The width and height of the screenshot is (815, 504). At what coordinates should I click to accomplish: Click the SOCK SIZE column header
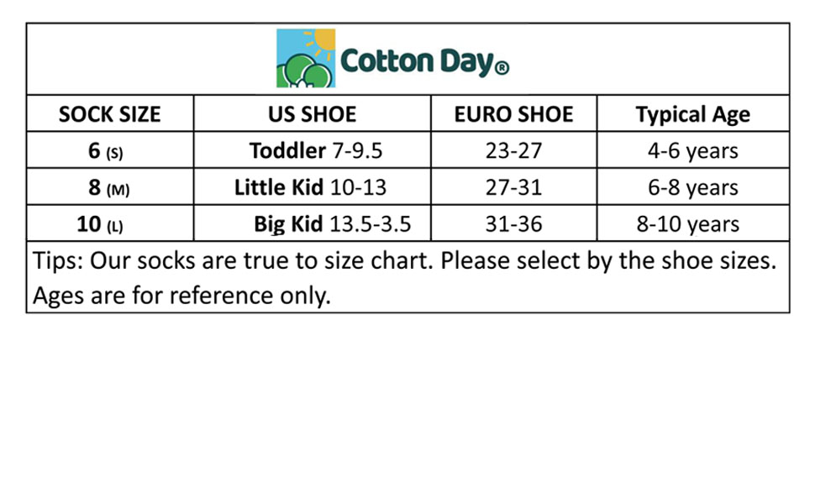pos(109,114)
